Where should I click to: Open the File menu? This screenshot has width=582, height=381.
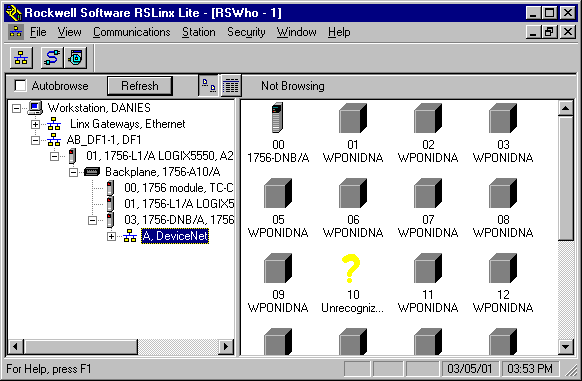[38, 32]
